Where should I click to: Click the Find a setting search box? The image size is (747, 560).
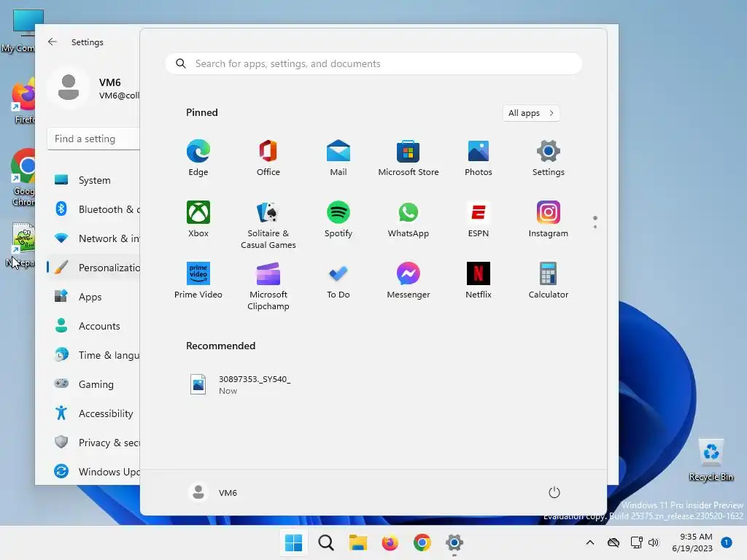point(94,139)
